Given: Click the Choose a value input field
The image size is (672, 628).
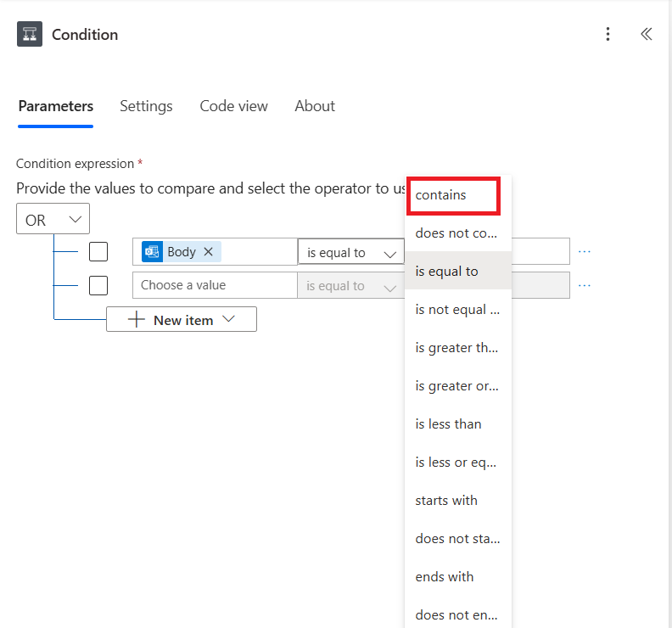Looking at the screenshot, I should click(215, 285).
